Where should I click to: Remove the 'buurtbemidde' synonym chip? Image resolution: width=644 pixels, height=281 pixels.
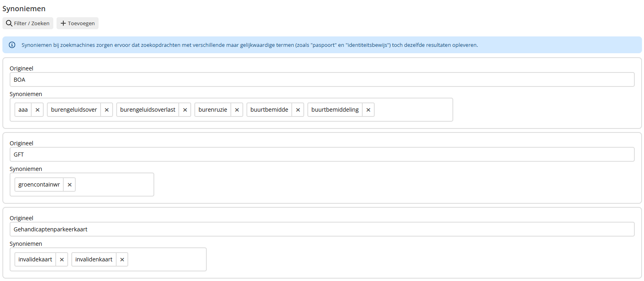(298, 110)
